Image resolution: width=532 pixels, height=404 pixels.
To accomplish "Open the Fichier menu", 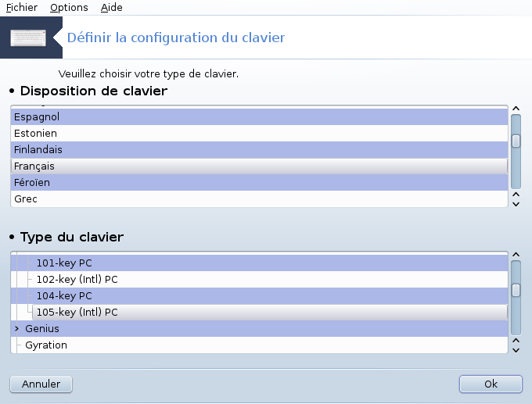I will point(22,7).
